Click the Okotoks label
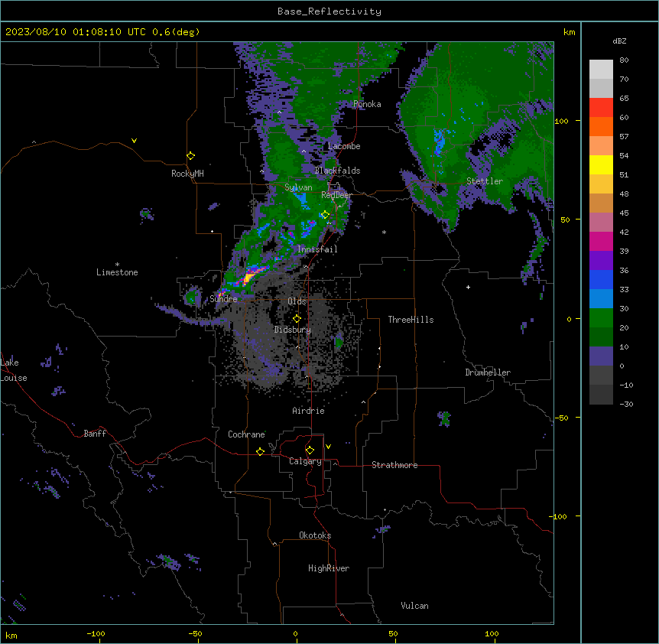The image size is (659, 644). point(315,535)
